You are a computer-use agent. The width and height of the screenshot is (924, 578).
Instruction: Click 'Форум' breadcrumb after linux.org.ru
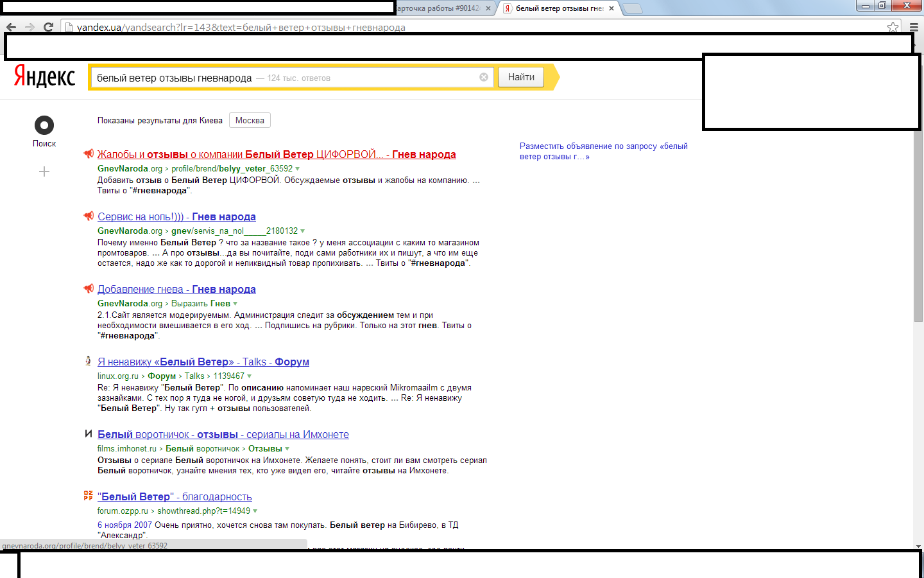pyautogui.click(x=162, y=376)
